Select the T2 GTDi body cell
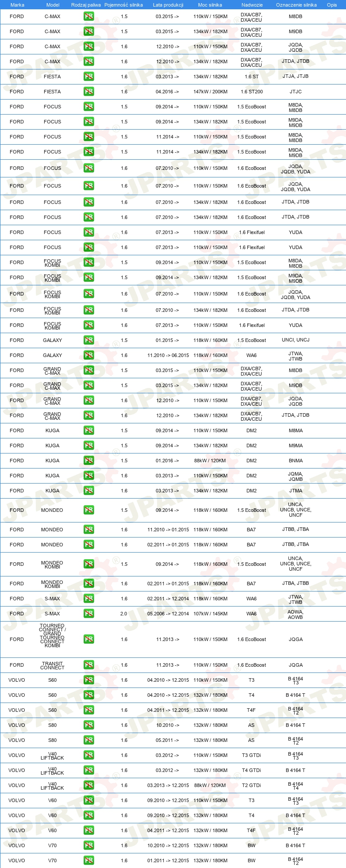This screenshot has height=868, width=346. tap(251, 785)
